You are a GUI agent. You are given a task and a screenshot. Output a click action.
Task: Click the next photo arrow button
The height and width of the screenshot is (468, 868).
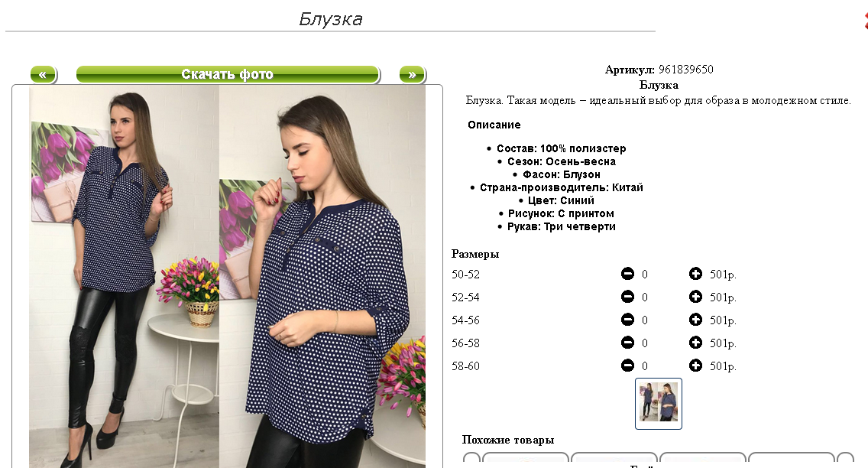coord(413,74)
